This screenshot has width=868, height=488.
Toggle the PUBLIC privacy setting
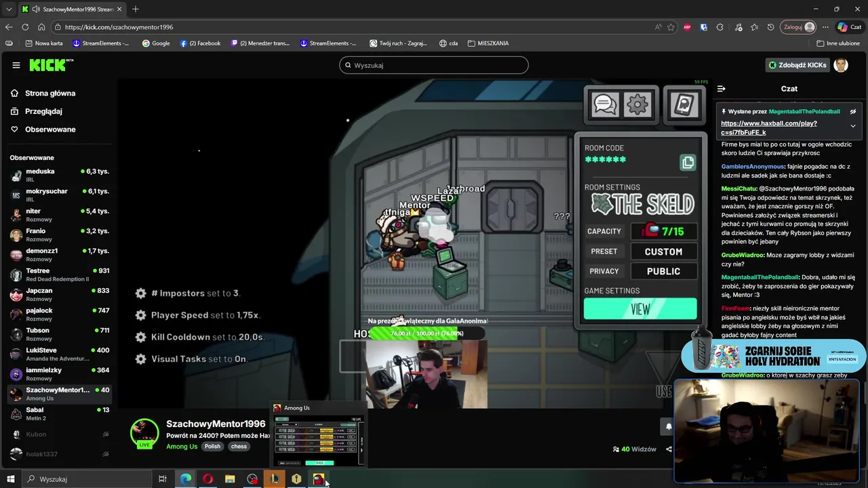(x=663, y=271)
